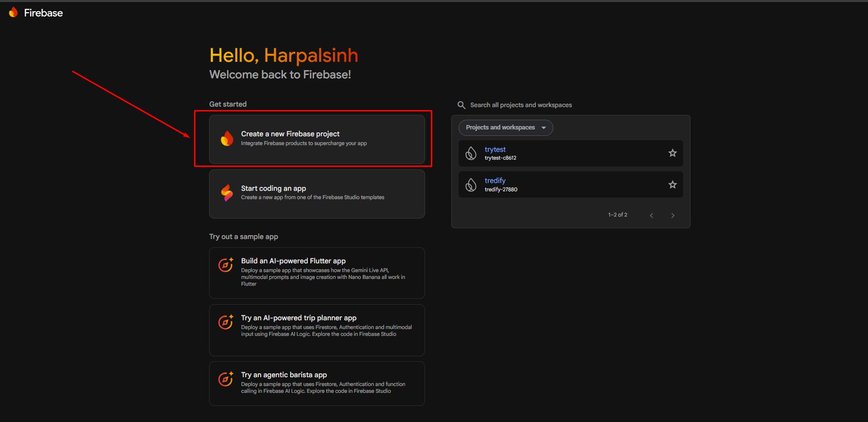Screen dimensions: 868x422
Task: Open Build an AI-powered Flutter app sample
Action: pyautogui.click(x=317, y=273)
